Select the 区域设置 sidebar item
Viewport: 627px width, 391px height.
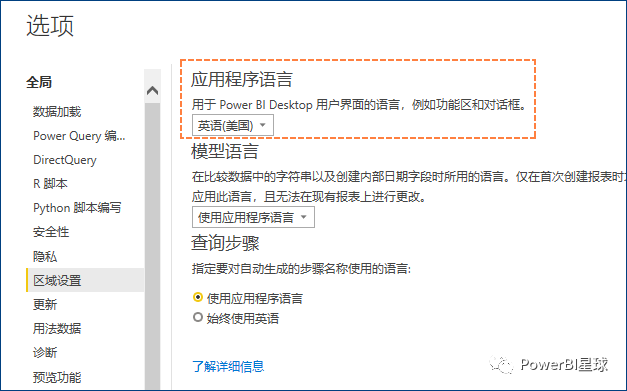coord(85,280)
